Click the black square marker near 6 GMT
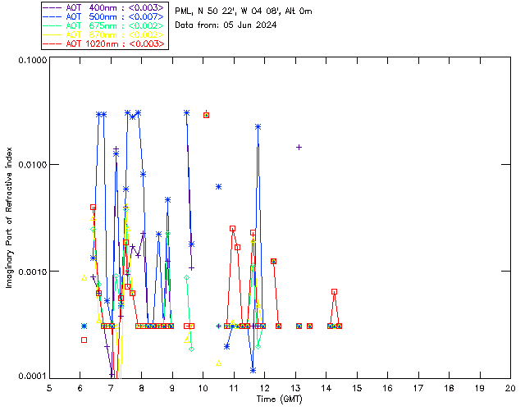525x420 pixels. click(x=84, y=340)
